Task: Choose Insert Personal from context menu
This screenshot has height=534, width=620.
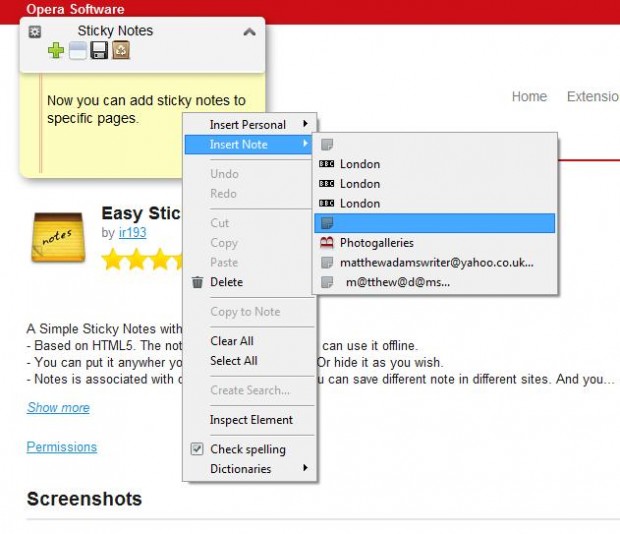Action: pyautogui.click(x=250, y=125)
